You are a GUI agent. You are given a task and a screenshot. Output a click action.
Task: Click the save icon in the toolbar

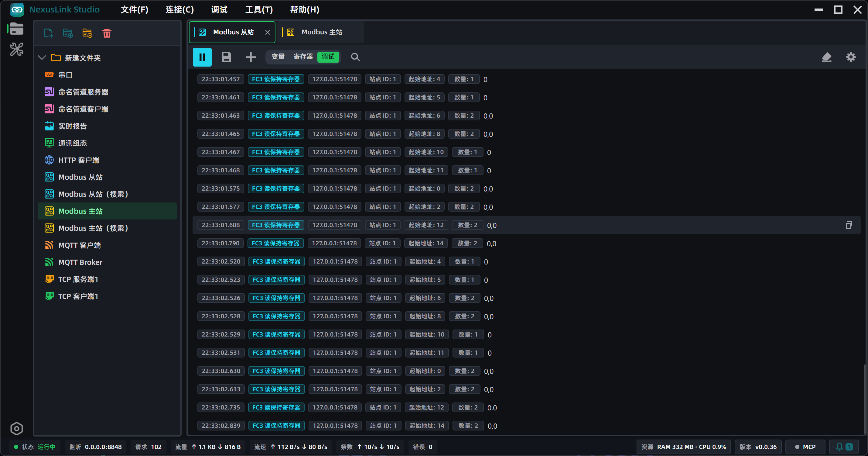(227, 57)
